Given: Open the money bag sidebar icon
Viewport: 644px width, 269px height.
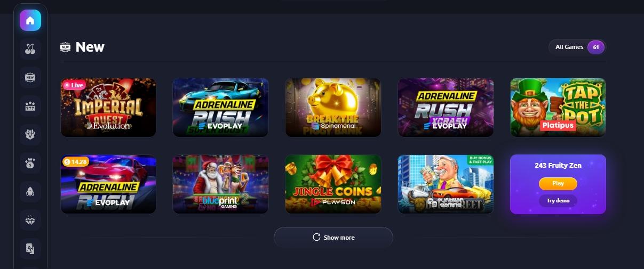Looking at the screenshot, I should point(30,163).
